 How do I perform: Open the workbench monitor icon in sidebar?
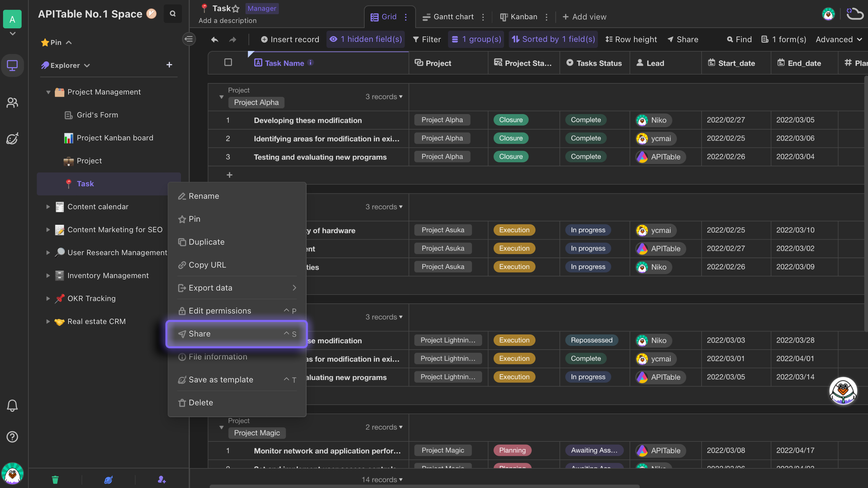tap(12, 65)
